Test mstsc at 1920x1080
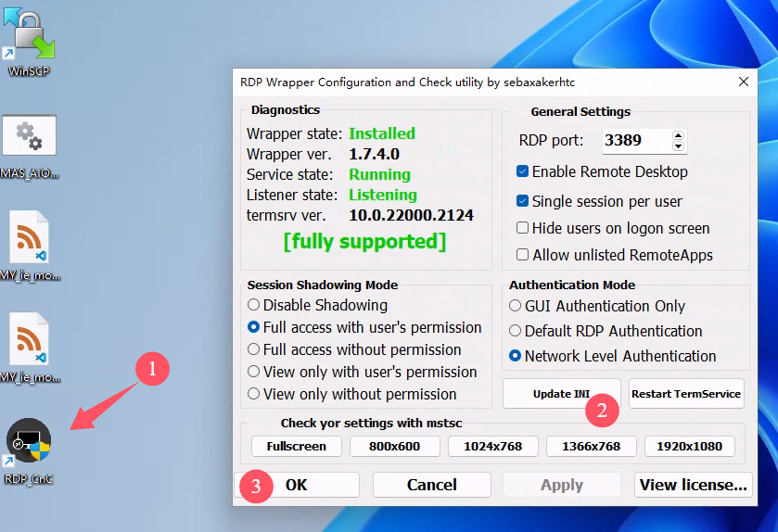778x532 pixels. [x=689, y=446]
